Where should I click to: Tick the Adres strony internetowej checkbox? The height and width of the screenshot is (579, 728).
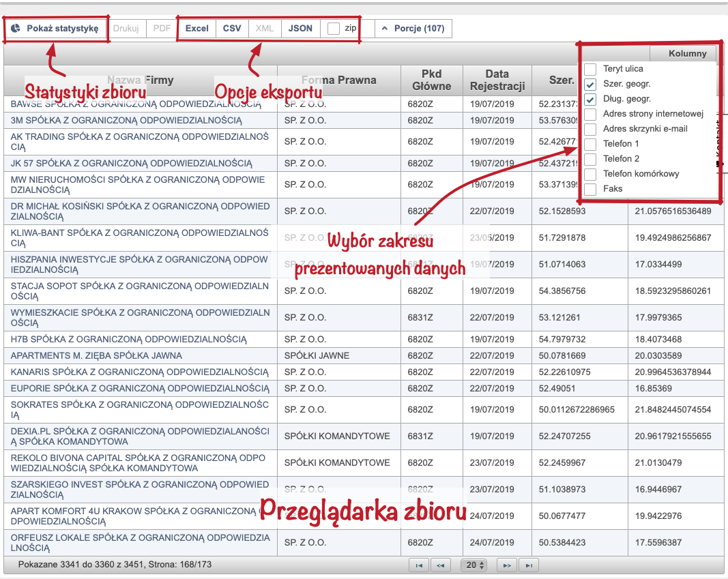[590, 114]
